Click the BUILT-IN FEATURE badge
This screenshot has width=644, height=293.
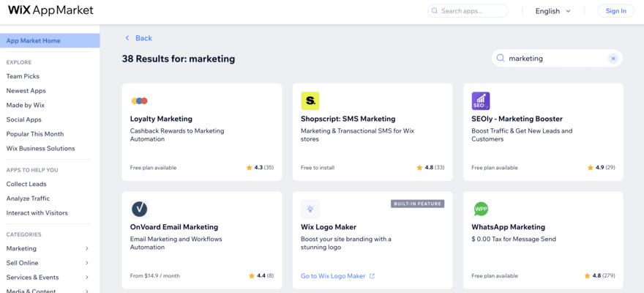click(417, 204)
